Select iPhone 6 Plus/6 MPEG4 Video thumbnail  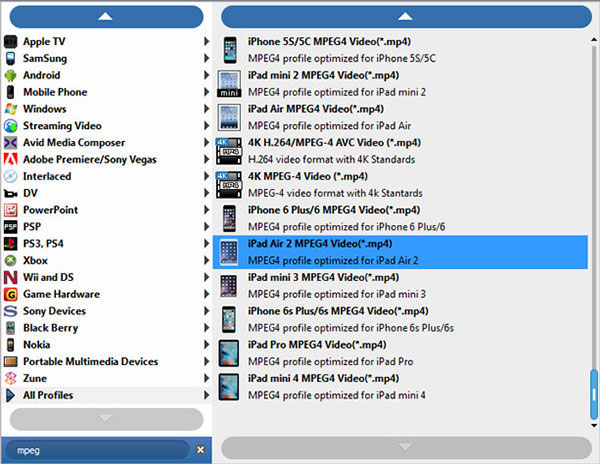point(229,218)
